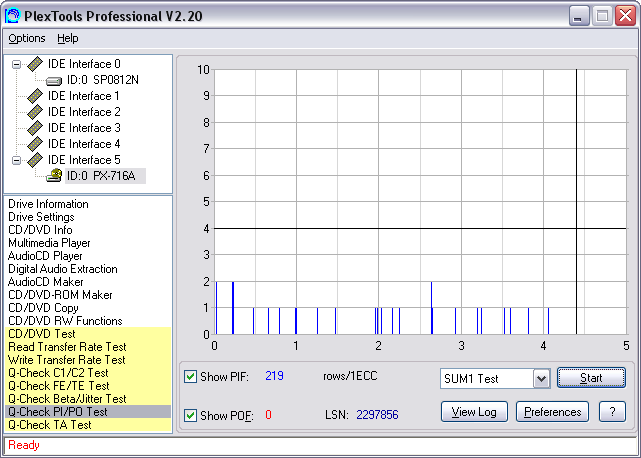This screenshot has width=641, height=458.
Task: Open the Options menu
Action: tap(27, 38)
